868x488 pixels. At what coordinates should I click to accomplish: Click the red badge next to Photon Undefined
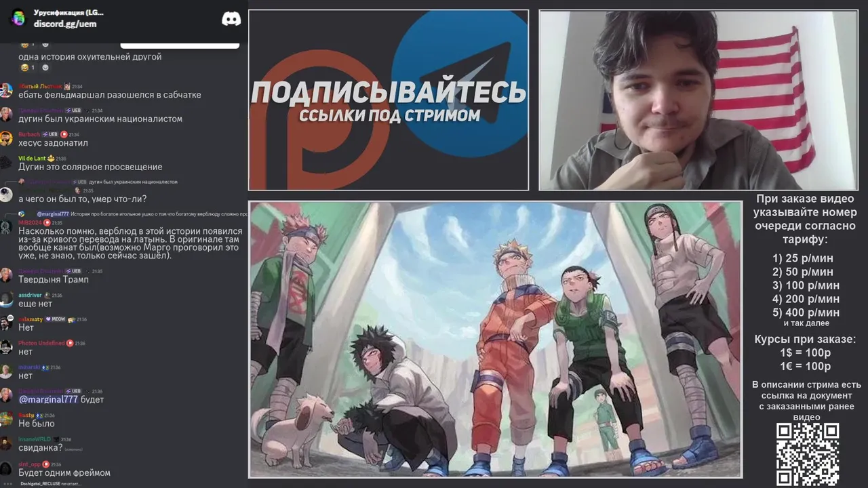tap(70, 343)
